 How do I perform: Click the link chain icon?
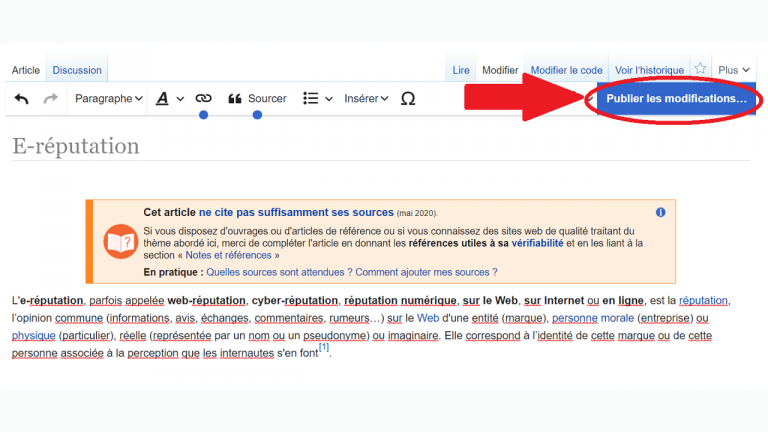click(204, 99)
